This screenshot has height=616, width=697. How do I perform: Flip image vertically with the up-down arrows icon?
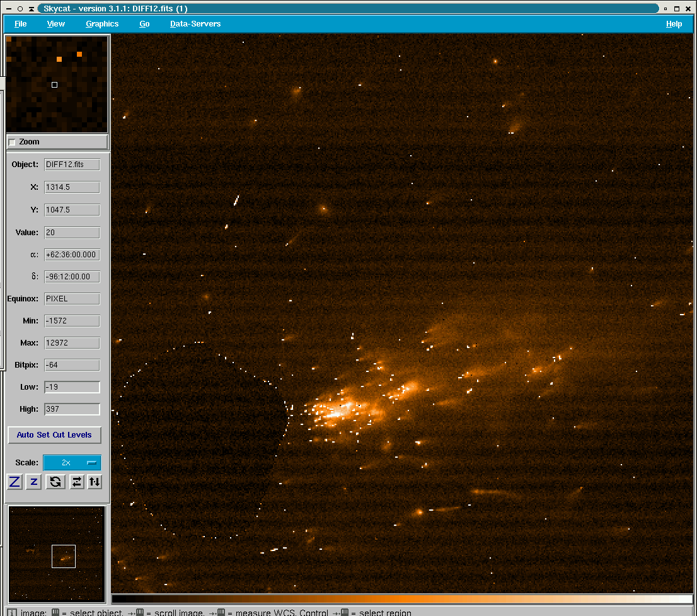[x=95, y=482]
